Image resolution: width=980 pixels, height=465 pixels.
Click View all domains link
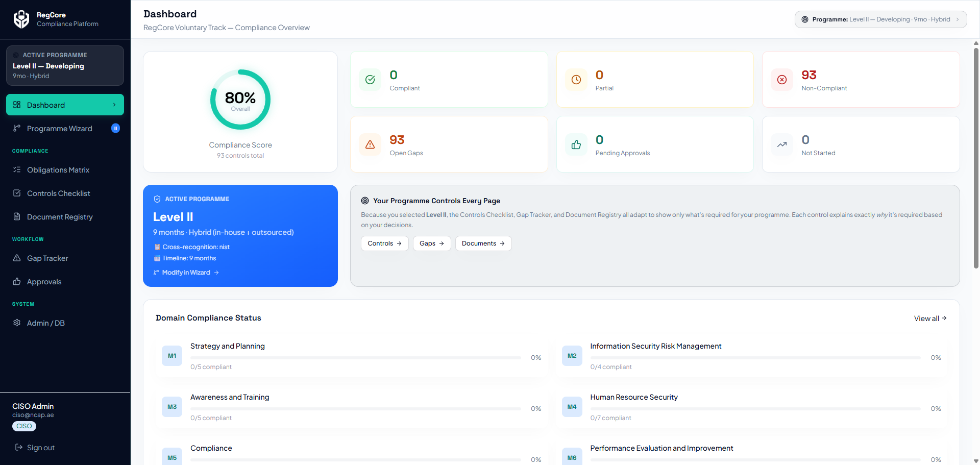(930, 319)
